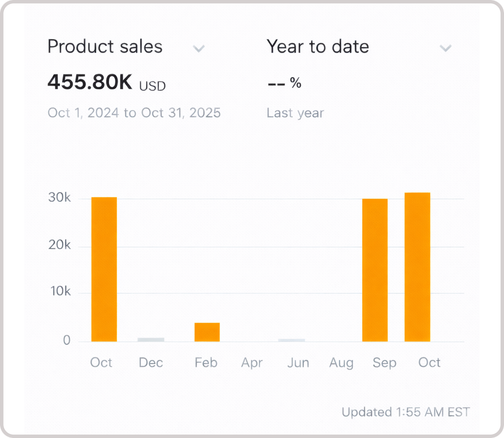Click the Updated 1:55 AM EST timestamp

point(405,412)
